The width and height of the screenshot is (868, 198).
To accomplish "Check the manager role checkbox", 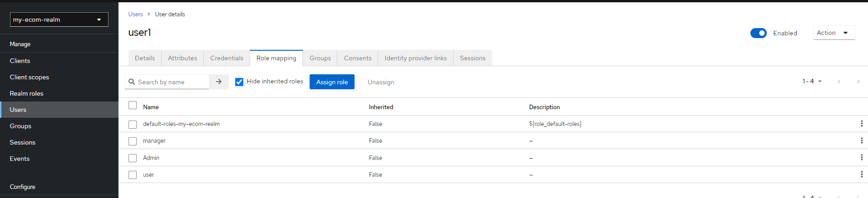I will tap(133, 141).
